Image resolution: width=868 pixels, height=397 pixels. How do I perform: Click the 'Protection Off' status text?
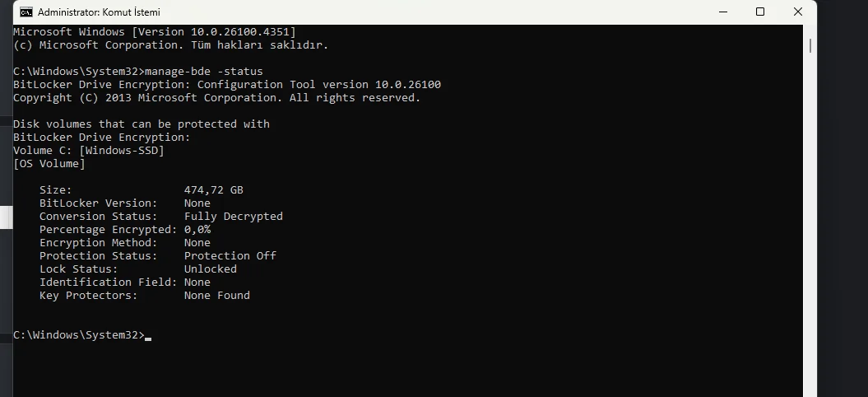coord(230,256)
